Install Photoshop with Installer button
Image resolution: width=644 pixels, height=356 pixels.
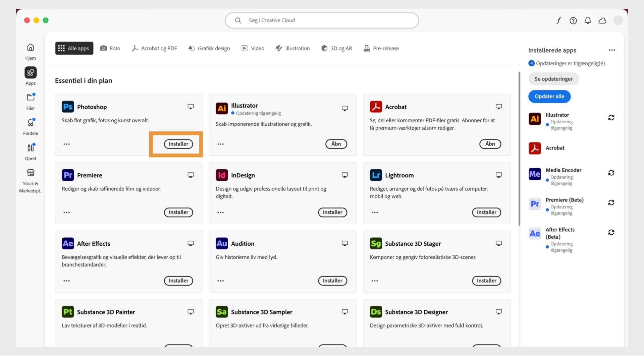178,144
